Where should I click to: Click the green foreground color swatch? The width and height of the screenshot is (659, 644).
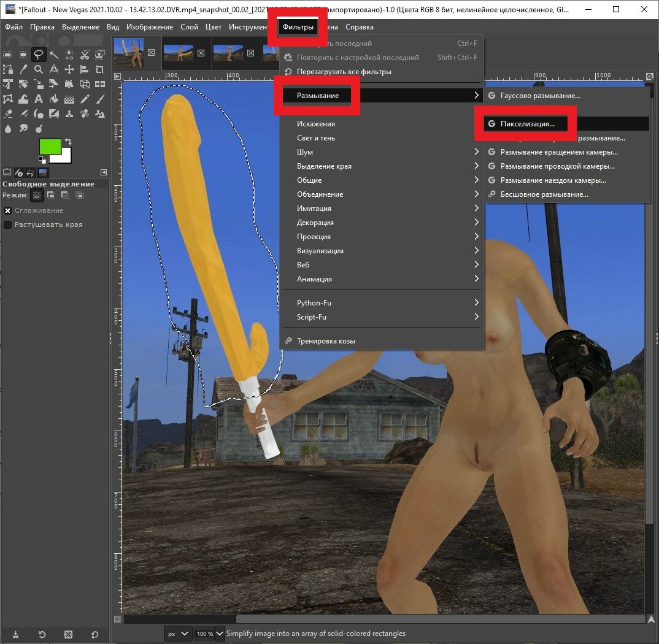click(x=50, y=147)
